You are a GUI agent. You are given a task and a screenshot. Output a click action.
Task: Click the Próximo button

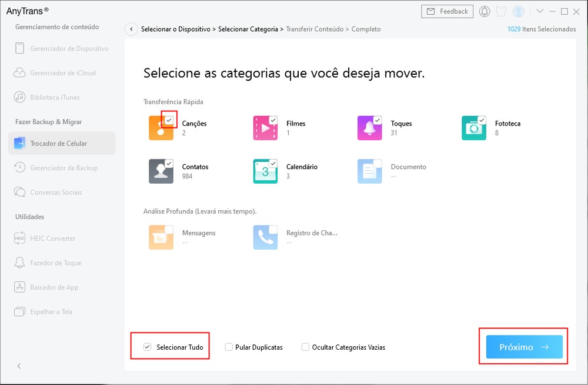click(x=524, y=347)
